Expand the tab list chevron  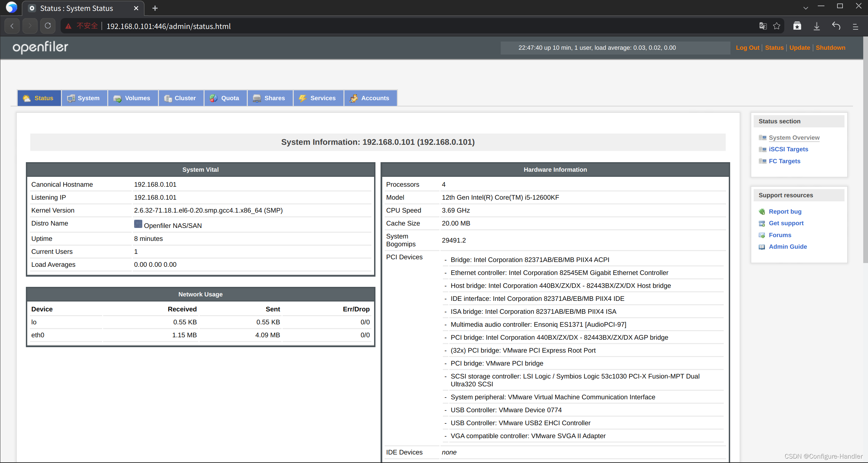pos(805,8)
